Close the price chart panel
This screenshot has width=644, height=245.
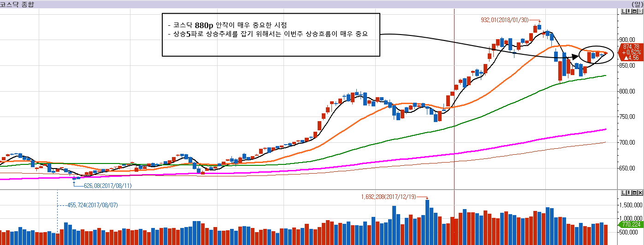click(640, 12)
